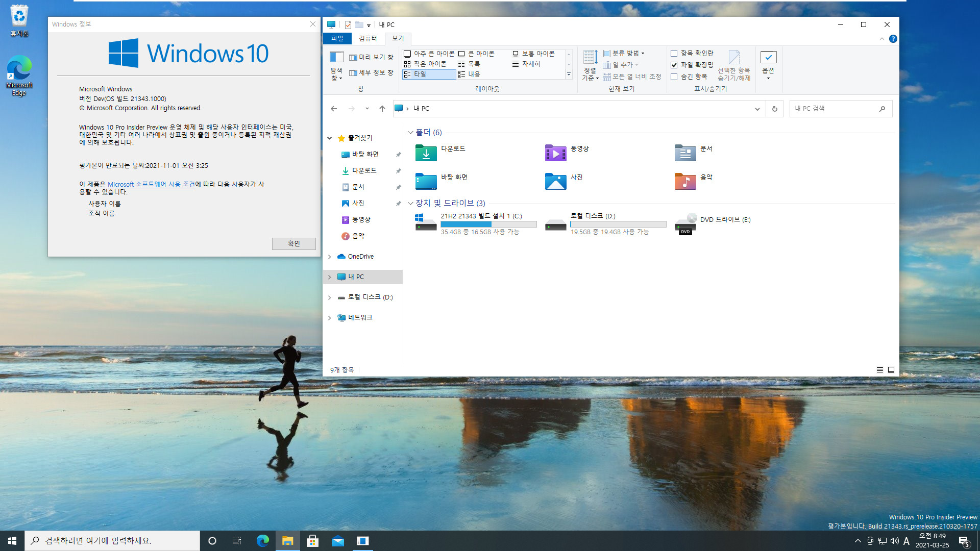Select the DVD 드라이브 (E:) tile
The width and height of the screenshot is (980, 551).
pos(713,224)
